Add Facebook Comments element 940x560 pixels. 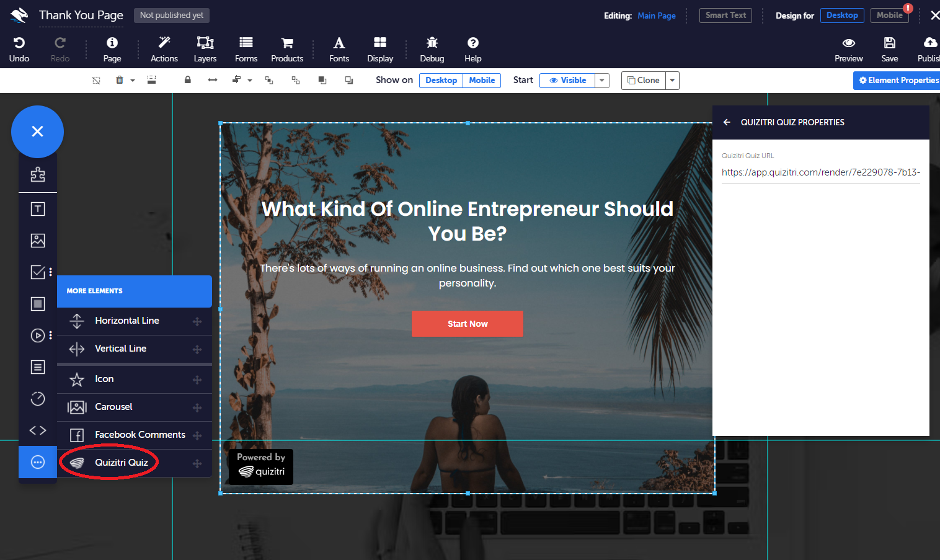[x=135, y=435]
